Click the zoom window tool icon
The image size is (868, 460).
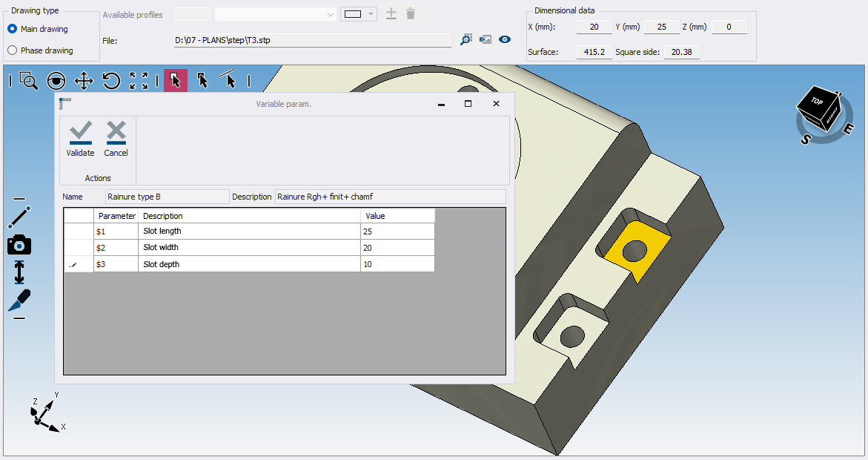(x=28, y=81)
